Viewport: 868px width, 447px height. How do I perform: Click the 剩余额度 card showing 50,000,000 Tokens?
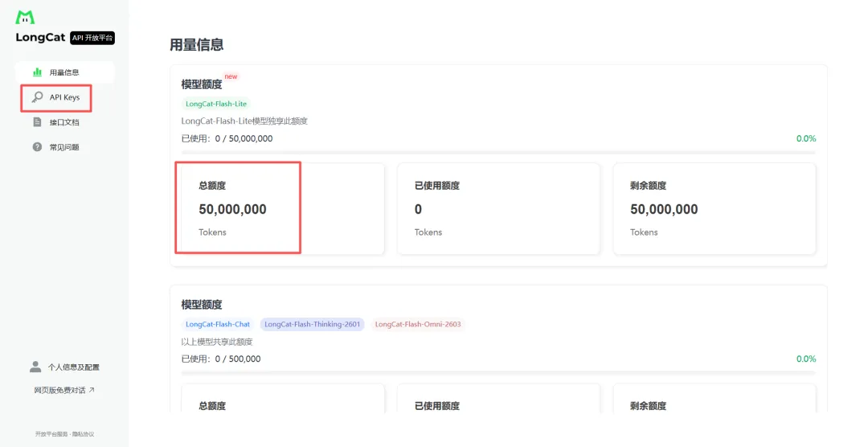714,209
